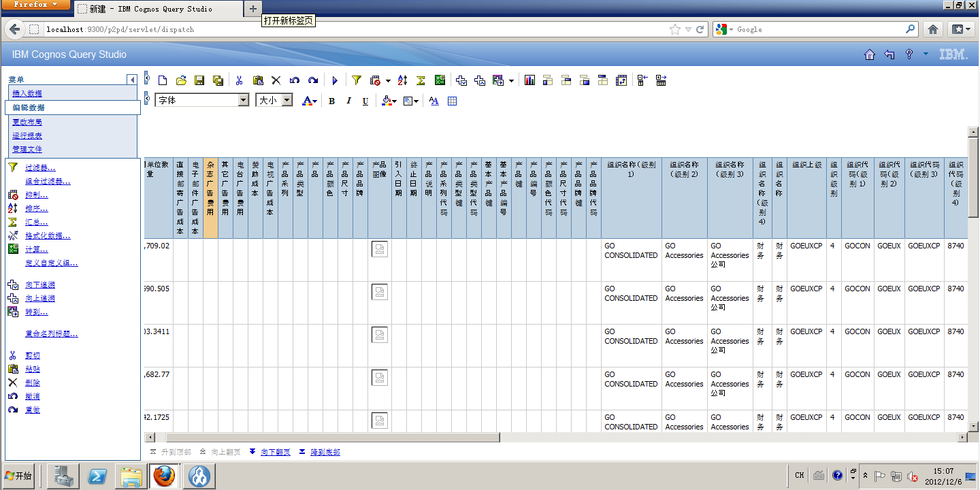Summarize with the toolbar sigma icon
The height and width of the screenshot is (490, 980).
(421, 80)
